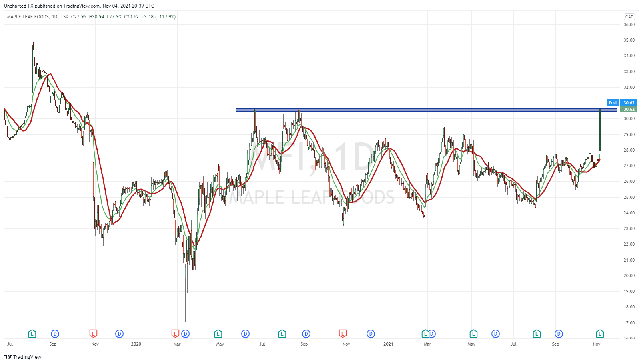Click the green earnings marker before March 2021

(425, 334)
